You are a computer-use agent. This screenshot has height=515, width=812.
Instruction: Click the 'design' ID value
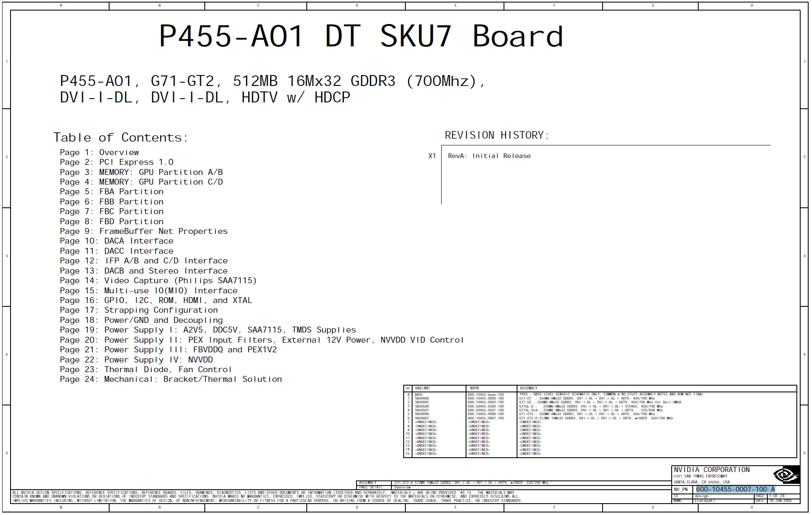coord(702,496)
